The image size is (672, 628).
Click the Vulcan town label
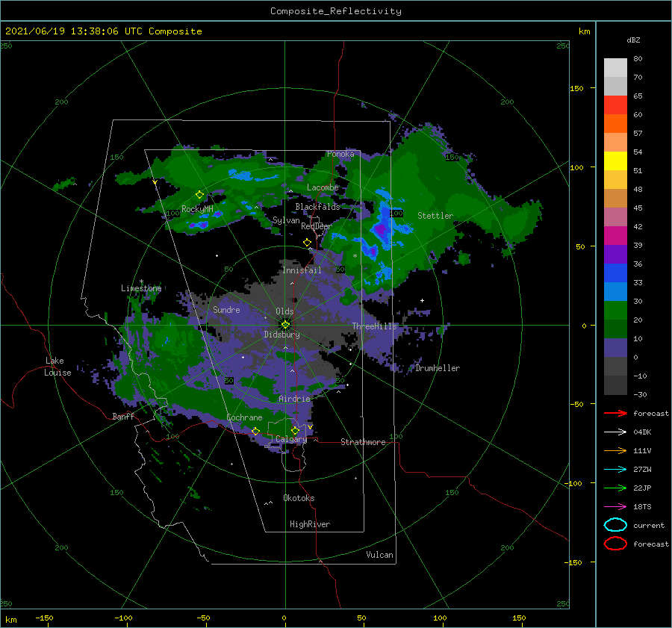point(380,555)
